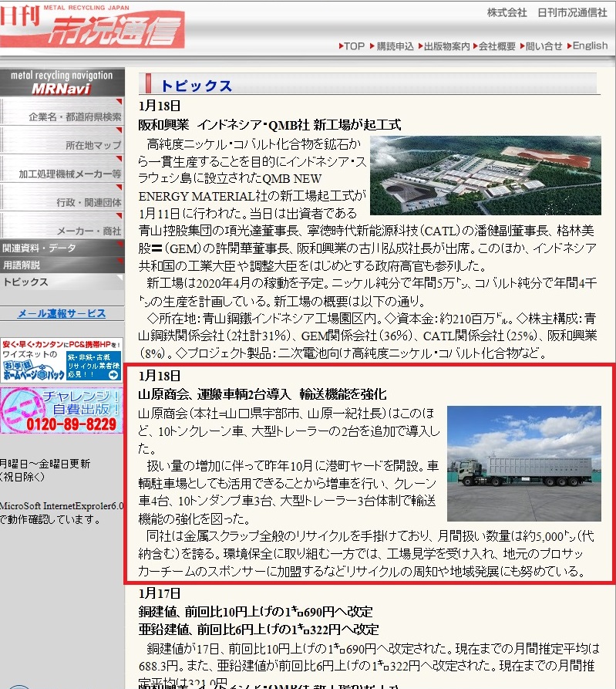Click the arrow icon in ワイズネット banner
This screenshot has height=689, width=616.
tap(113, 375)
